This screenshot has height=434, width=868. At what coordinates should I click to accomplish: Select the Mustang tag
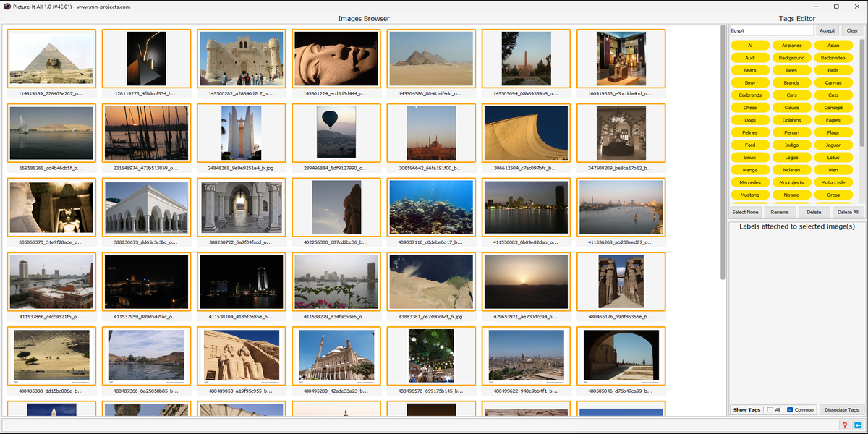[x=750, y=195]
